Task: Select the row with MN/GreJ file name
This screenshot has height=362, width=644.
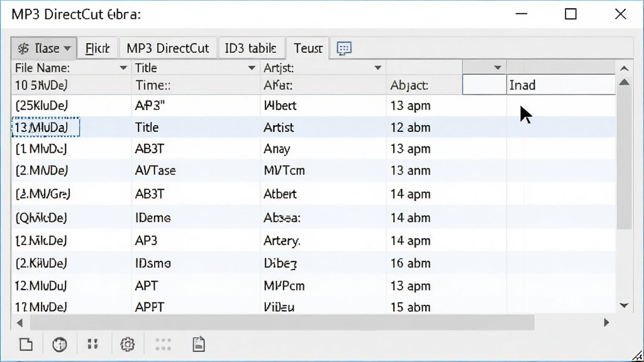Action: click(x=313, y=194)
